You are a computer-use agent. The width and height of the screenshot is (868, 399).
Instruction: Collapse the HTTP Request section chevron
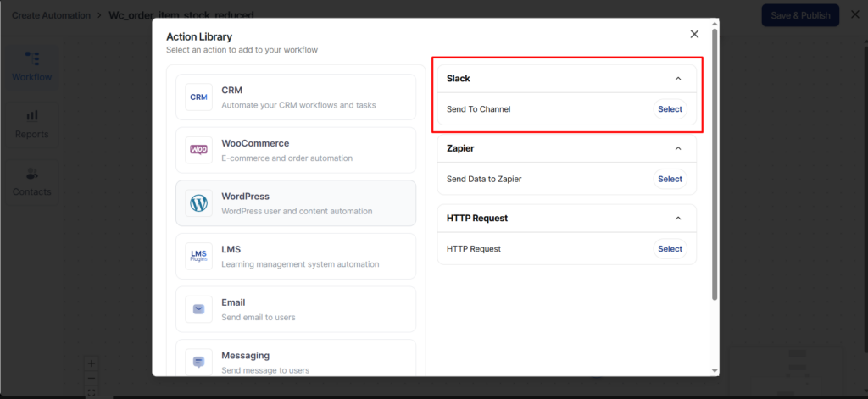pyautogui.click(x=677, y=219)
